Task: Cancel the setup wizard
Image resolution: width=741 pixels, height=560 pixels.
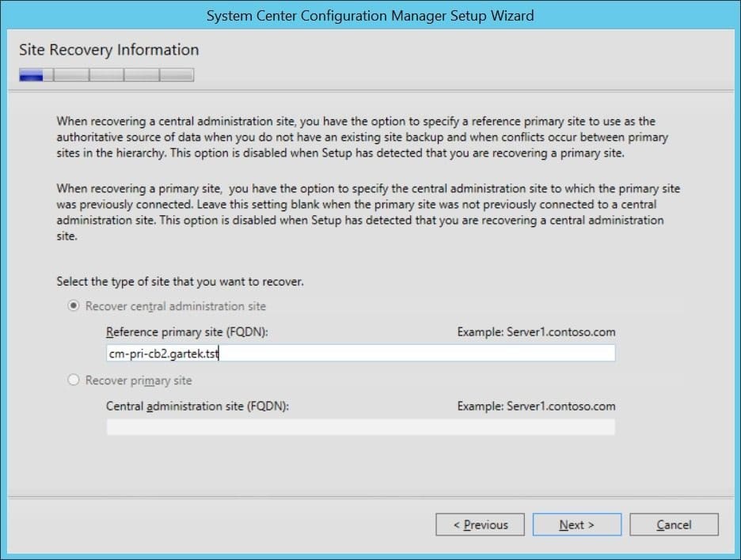Action: 674,524
